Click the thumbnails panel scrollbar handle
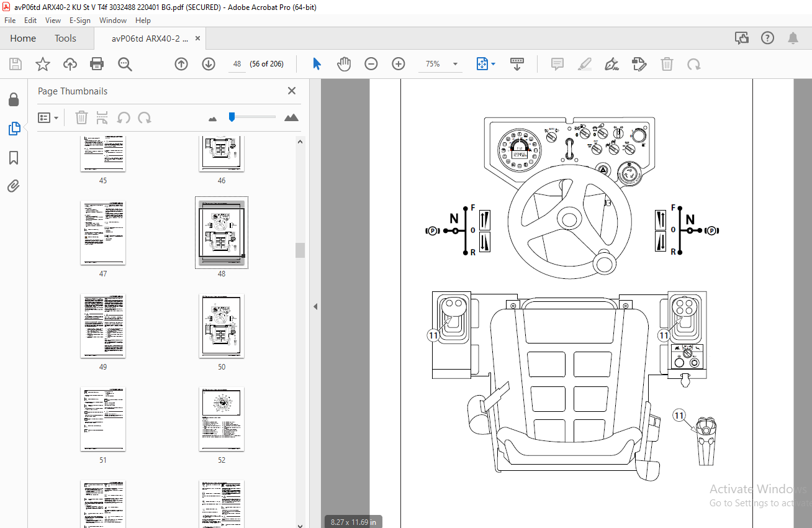 pyautogui.click(x=300, y=250)
